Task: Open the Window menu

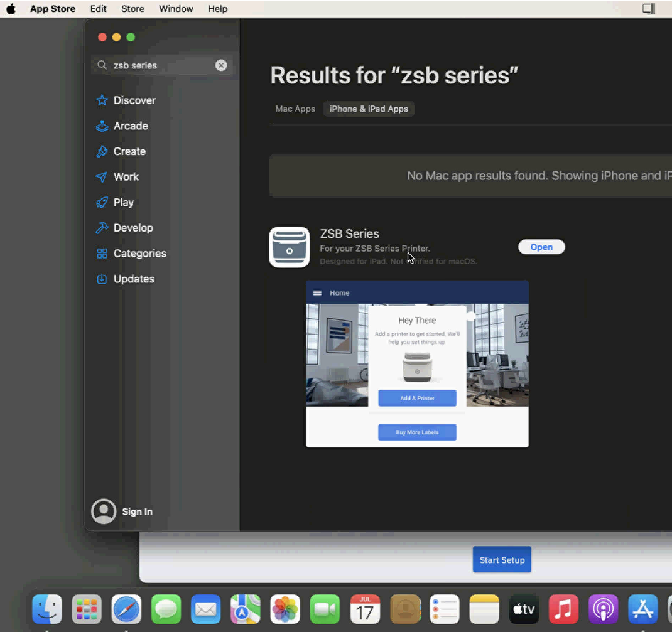Action: [176, 9]
